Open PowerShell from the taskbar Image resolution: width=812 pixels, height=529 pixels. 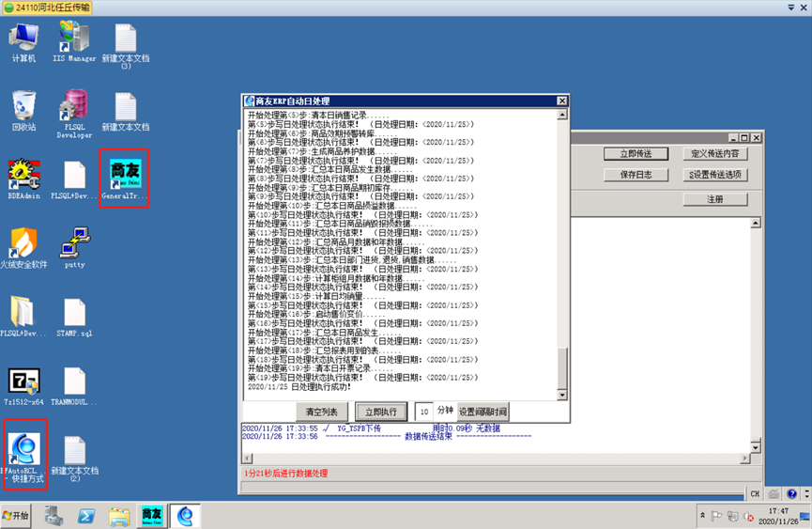pyautogui.click(x=86, y=516)
